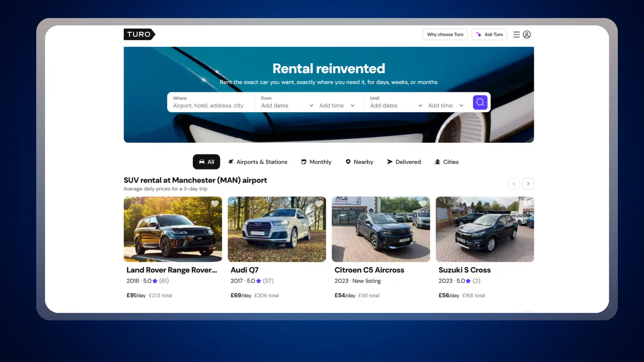Image resolution: width=644 pixels, height=362 pixels.
Task: Click the New listing label
Action: click(x=367, y=281)
